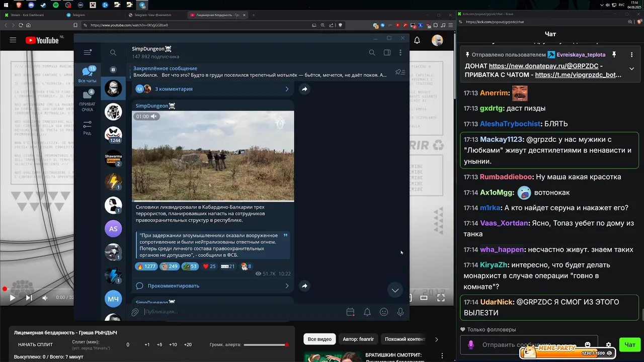The height and width of the screenshot is (362, 644).
Task: Add heart reaction with 25
Action: click(x=209, y=266)
